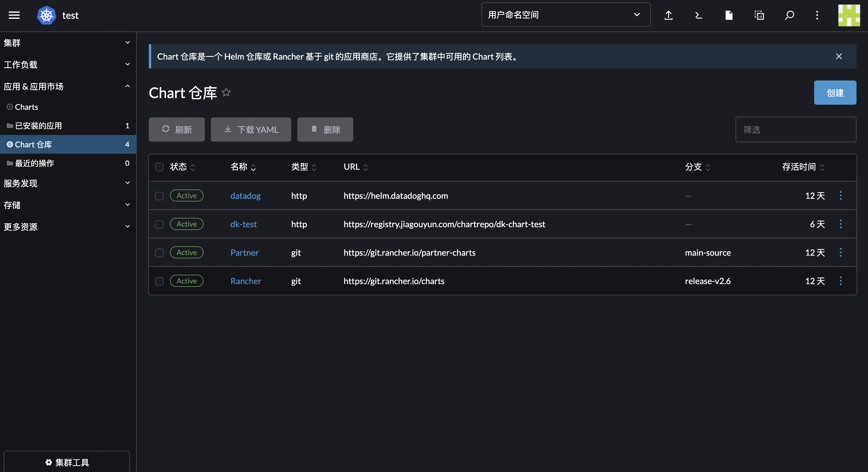The height and width of the screenshot is (472, 868).
Task: Click the 创建 button
Action: point(835,92)
